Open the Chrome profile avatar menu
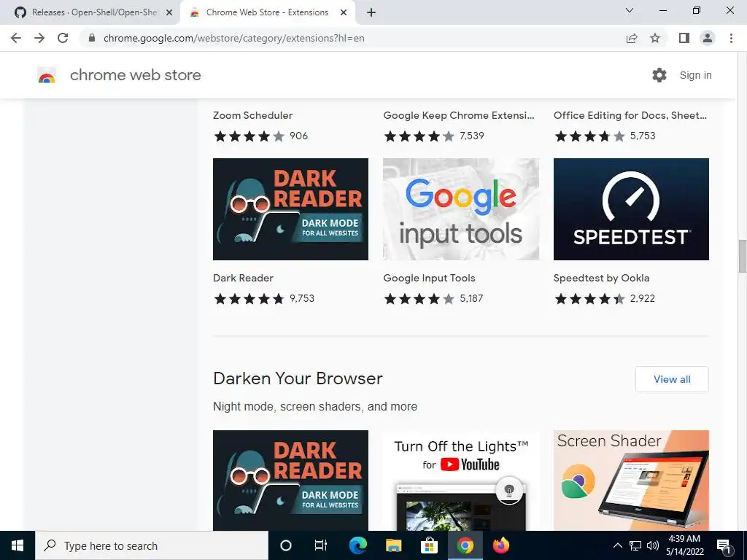 point(708,38)
